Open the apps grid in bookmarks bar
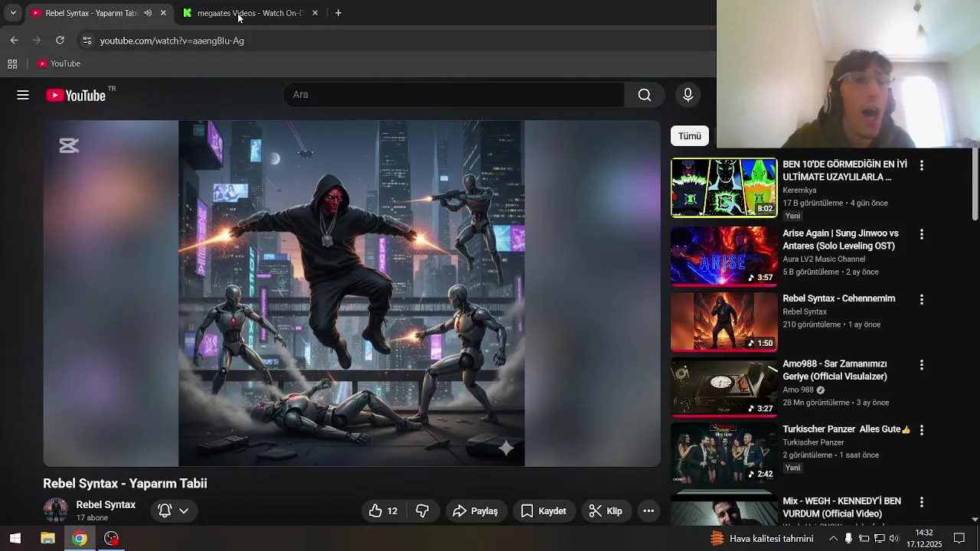Screen dimensions: 980x551 12,64
